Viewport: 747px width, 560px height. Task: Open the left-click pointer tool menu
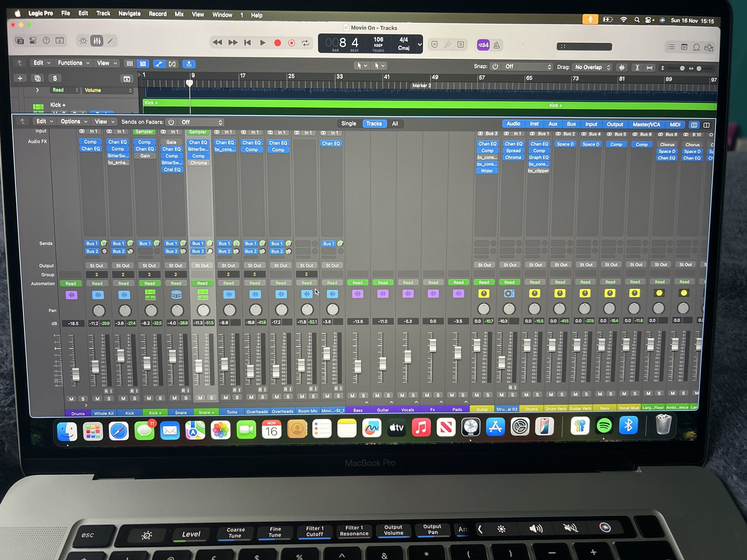point(362,66)
